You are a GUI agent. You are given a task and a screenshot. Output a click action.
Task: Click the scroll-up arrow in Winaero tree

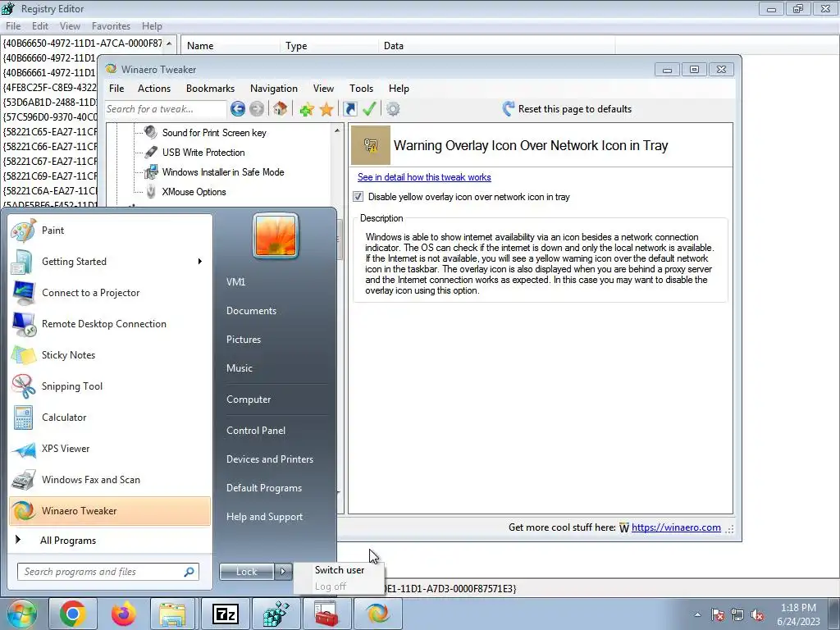337,130
